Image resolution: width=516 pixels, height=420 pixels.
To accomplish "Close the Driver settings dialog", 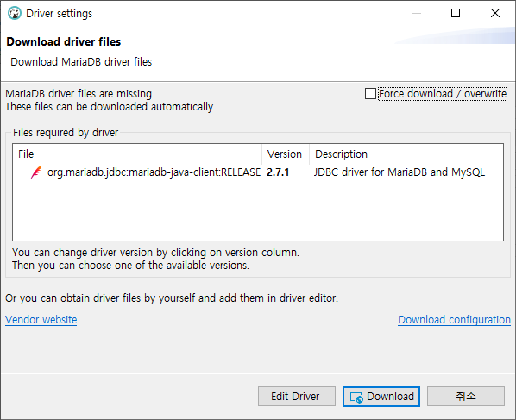I will [x=495, y=13].
